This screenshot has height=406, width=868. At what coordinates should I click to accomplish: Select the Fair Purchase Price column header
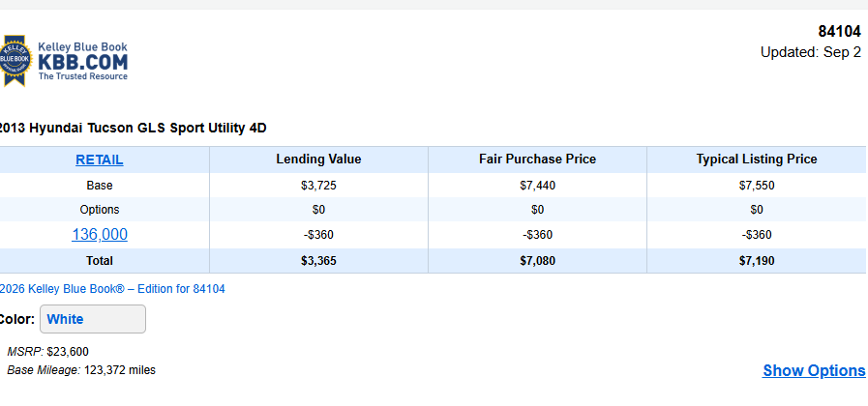(537, 159)
